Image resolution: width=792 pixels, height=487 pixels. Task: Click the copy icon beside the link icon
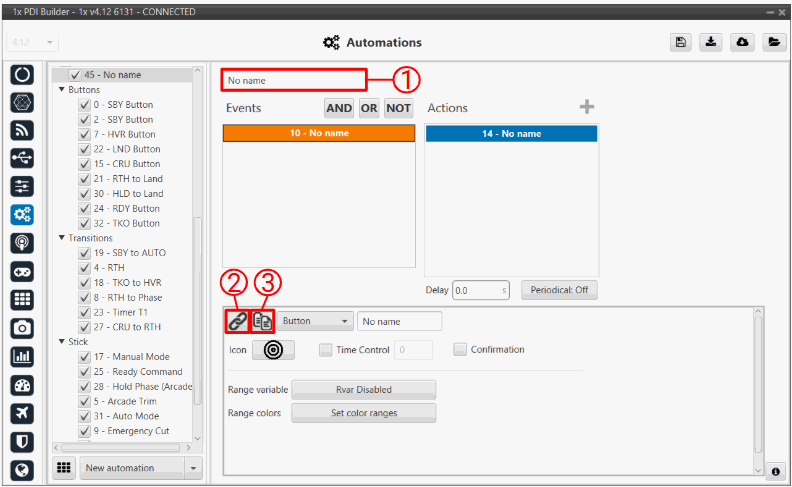262,321
